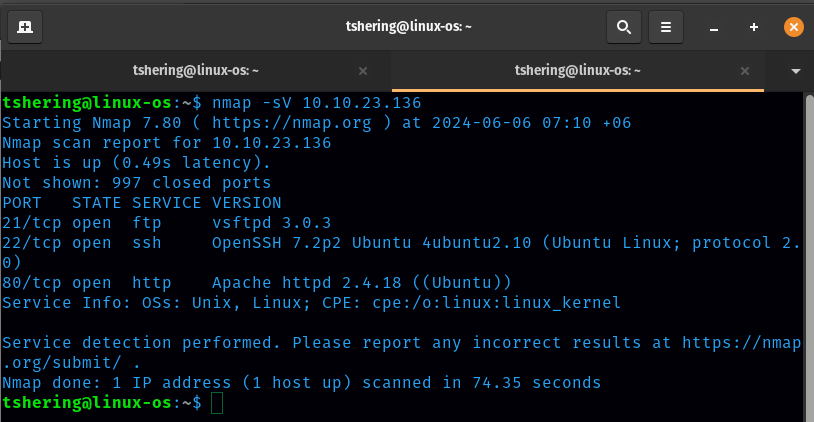Expand the tab list dropdown arrow

(x=796, y=71)
